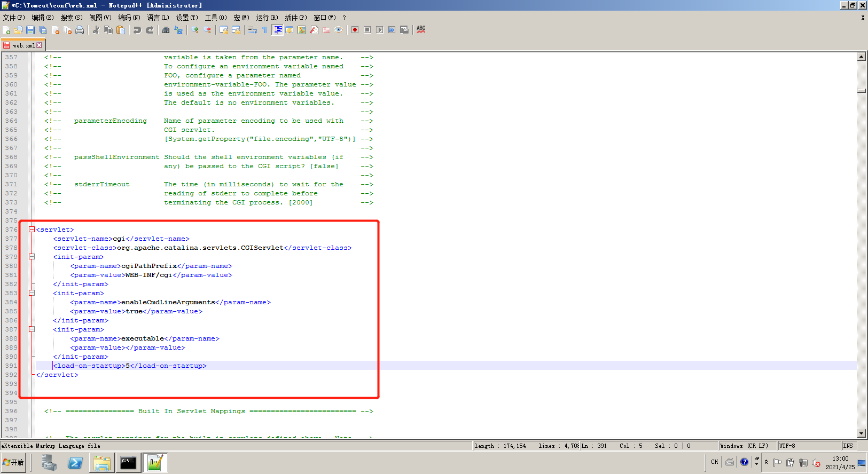Viewport: 868px width, 474px height.
Task: Click the macro Playback icon
Action: [x=379, y=30]
